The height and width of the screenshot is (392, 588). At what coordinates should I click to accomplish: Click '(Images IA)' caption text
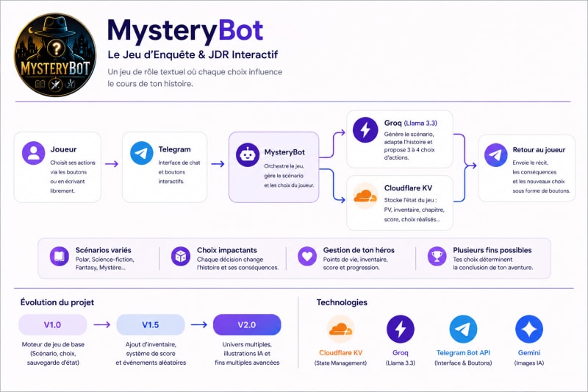529,363
